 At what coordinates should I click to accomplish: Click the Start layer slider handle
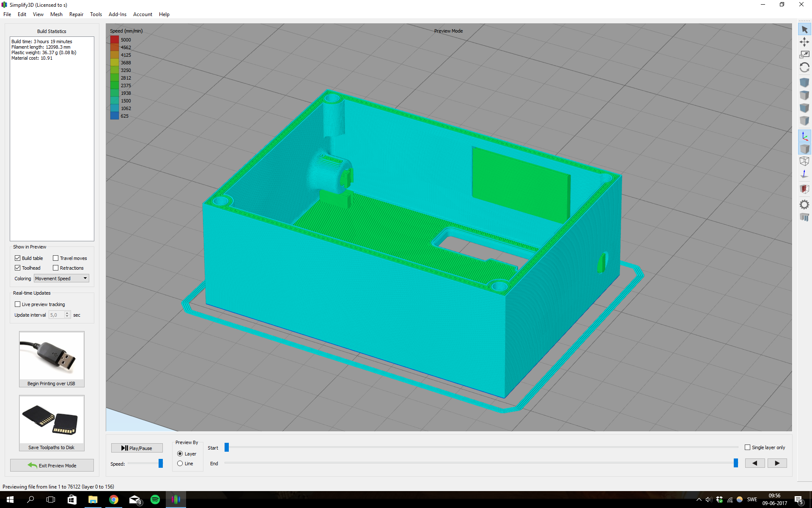[227, 447]
